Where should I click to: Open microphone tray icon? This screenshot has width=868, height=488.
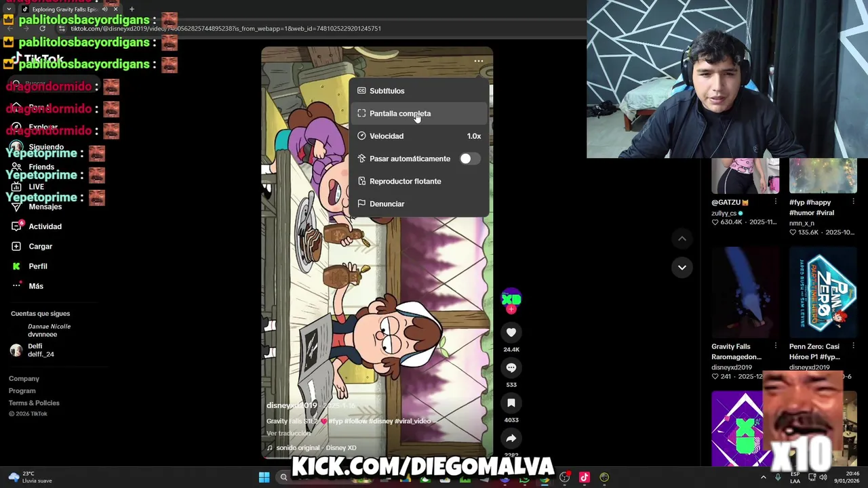[x=778, y=477]
